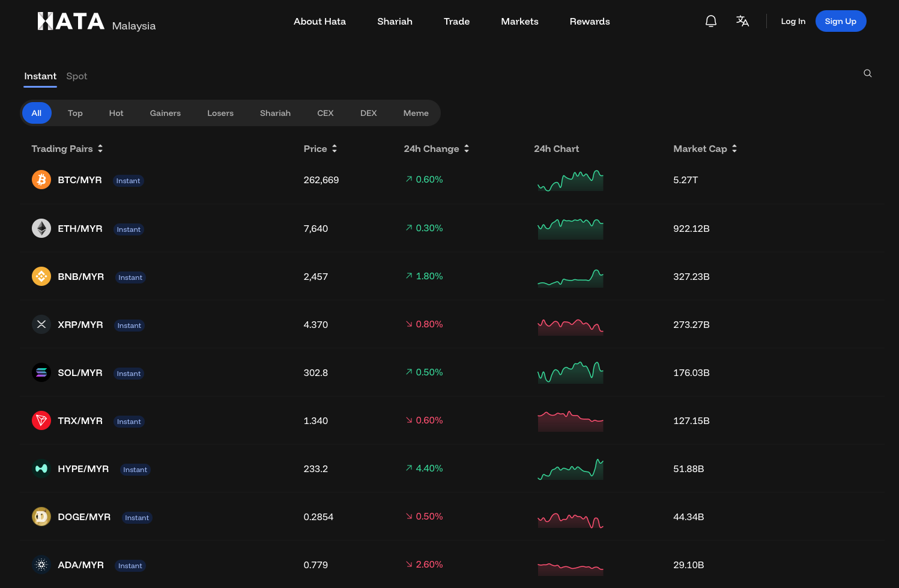Viewport: 899px width, 588px height.
Task: Filter list by Meme coins
Action: tap(416, 113)
